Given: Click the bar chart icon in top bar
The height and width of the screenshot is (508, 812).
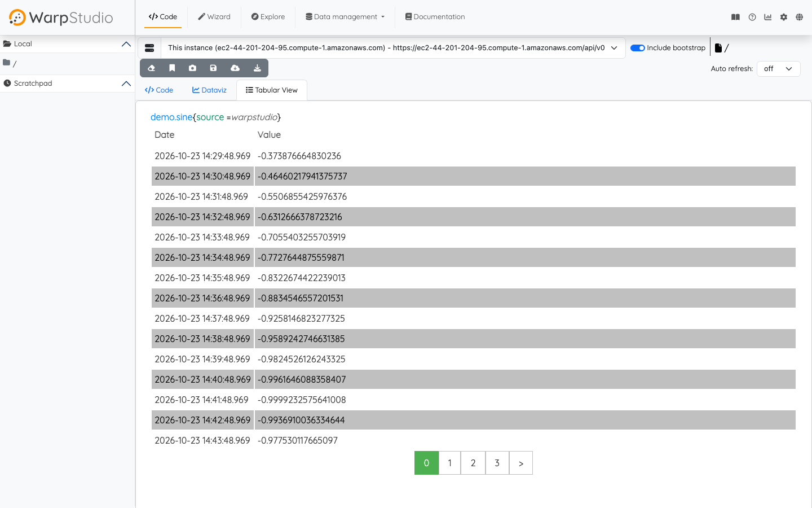Looking at the screenshot, I should [768, 17].
